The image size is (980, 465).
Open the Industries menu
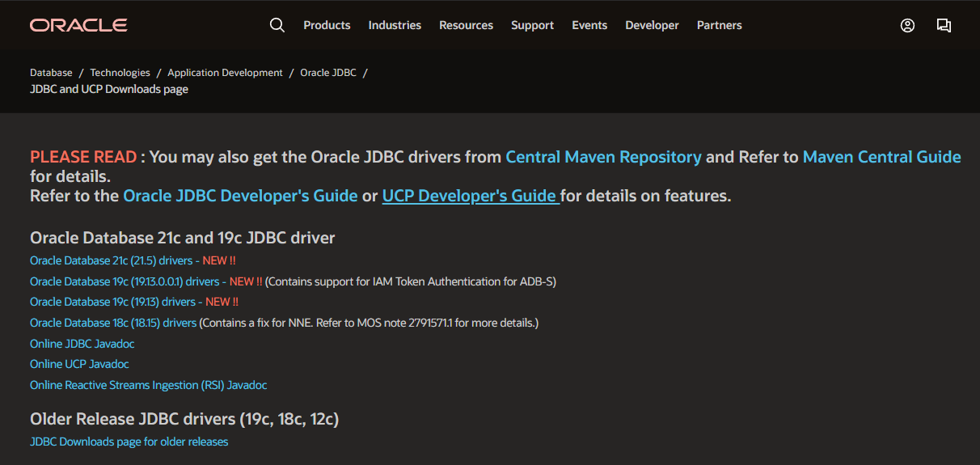click(x=395, y=25)
